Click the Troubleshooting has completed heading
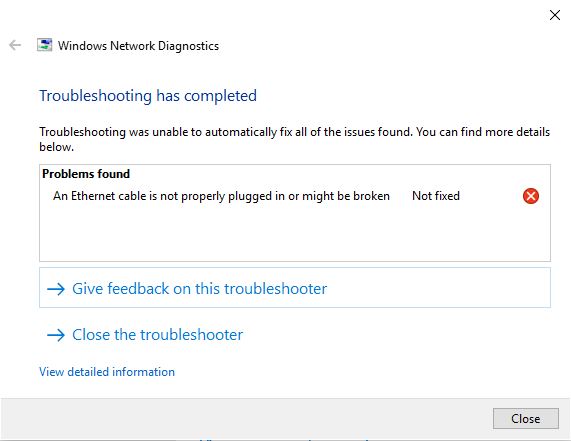The width and height of the screenshot is (571, 441). click(148, 96)
